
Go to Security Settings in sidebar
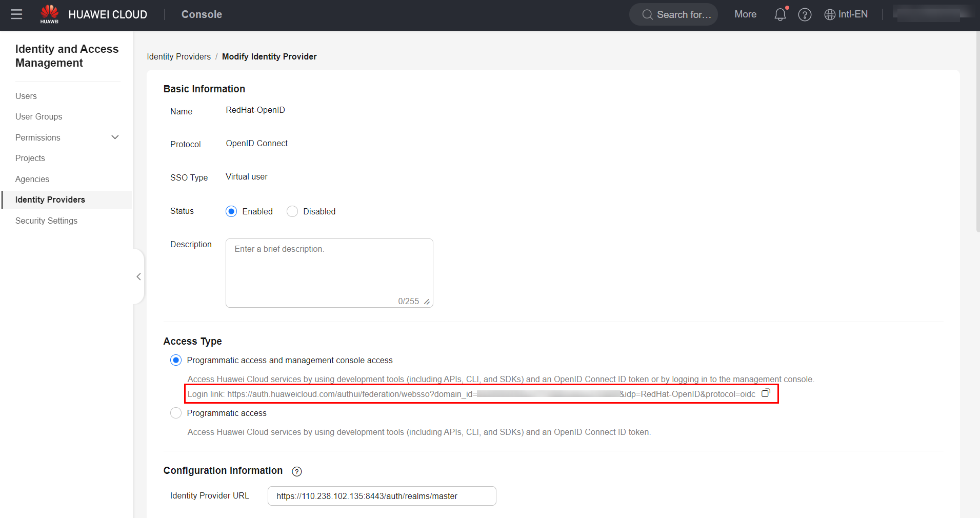click(46, 221)
